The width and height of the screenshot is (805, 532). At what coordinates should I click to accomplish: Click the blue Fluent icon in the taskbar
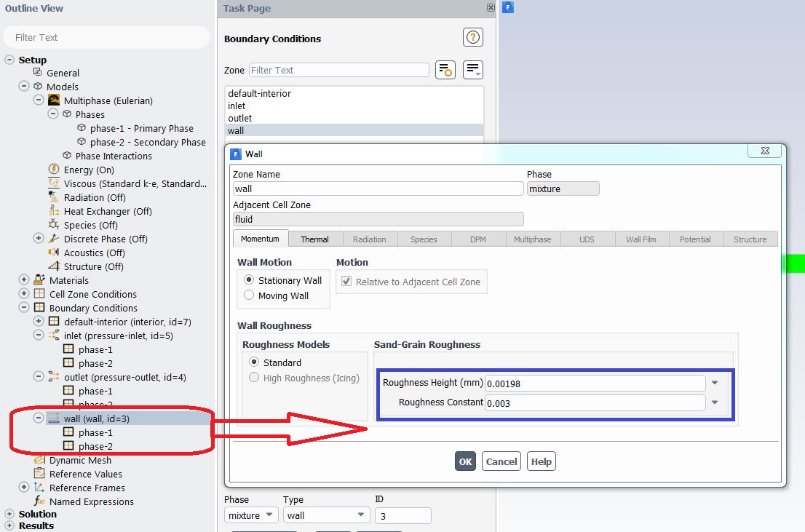(507, 7)
